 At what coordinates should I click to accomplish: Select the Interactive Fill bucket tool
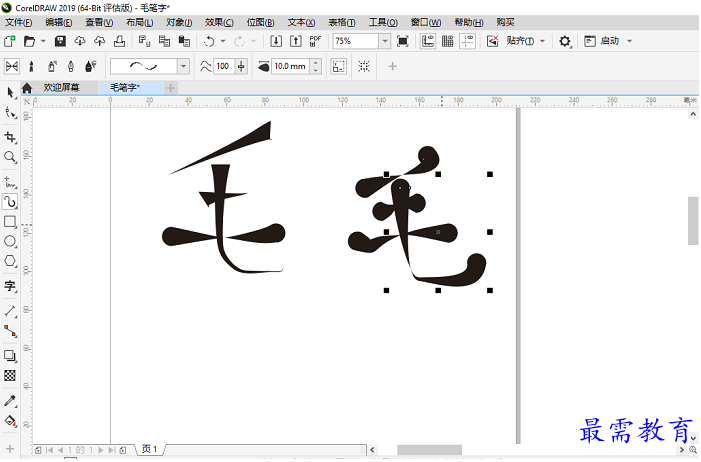pos(10,421)
